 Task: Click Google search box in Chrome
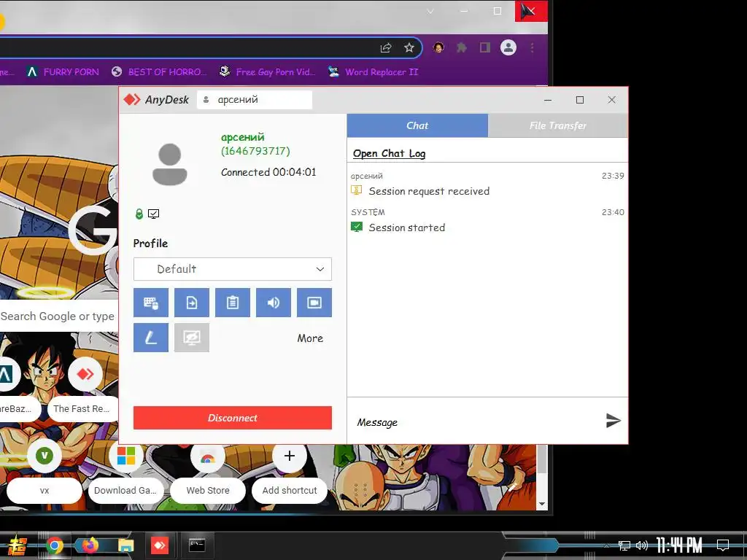[58, 316]
